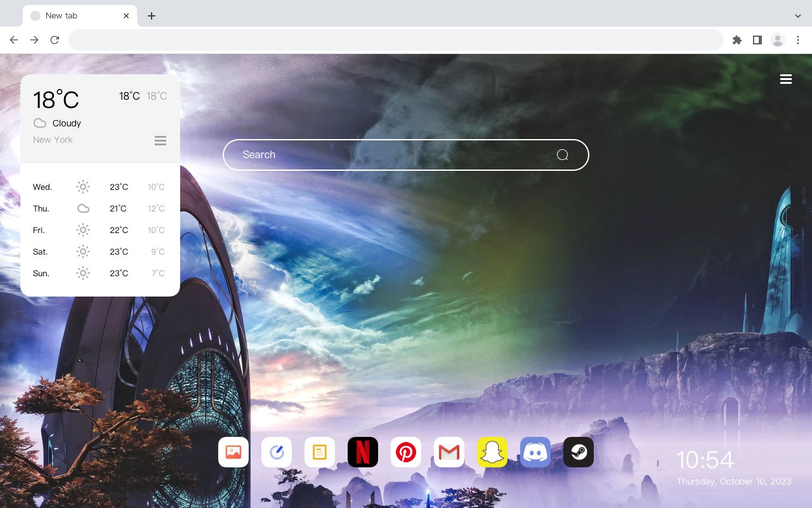Click the sunny icon for Sun.
812x508 pixels.
(83, 273)
